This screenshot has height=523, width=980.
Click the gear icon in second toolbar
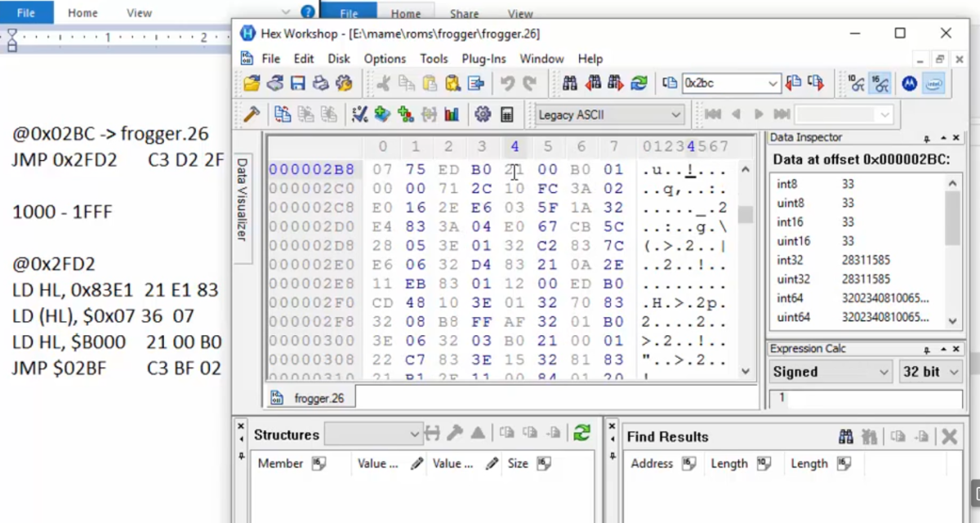483,114
